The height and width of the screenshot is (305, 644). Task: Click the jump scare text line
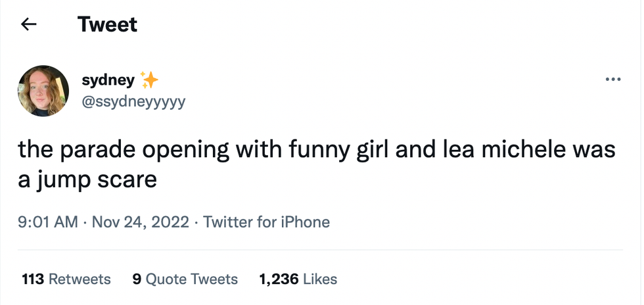(x=87, y=179)
